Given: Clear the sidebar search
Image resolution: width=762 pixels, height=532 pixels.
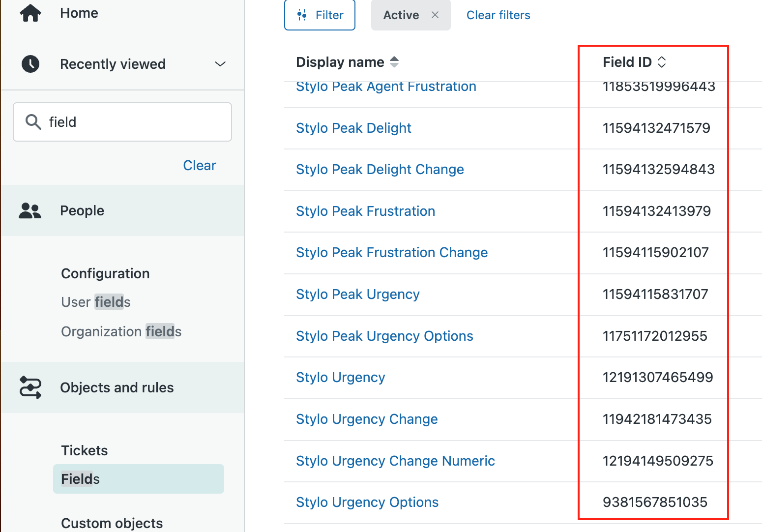Looking at the screenshot, I should click(200, 165).
